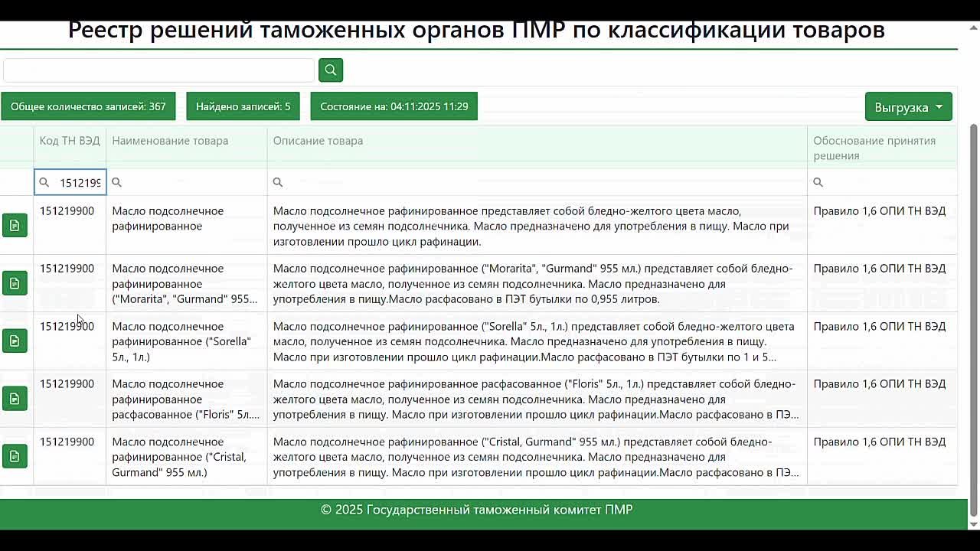Click the "Состояние на: 04:11:2025" status badge
This screenshot has height=551, width=980.
(x=393, y=106)
